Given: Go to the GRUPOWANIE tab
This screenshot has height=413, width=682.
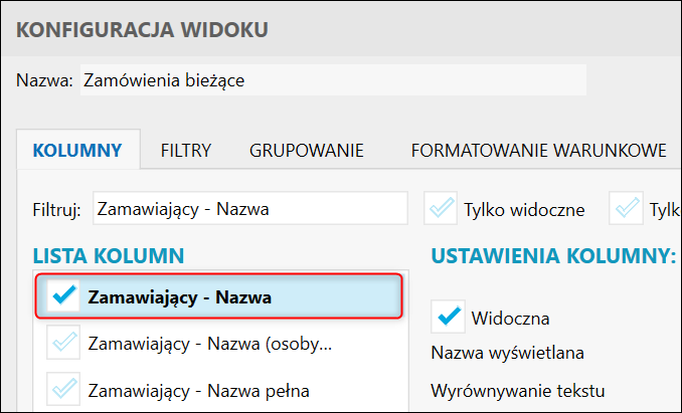Looking at the screenshot, I should [306, 152].
